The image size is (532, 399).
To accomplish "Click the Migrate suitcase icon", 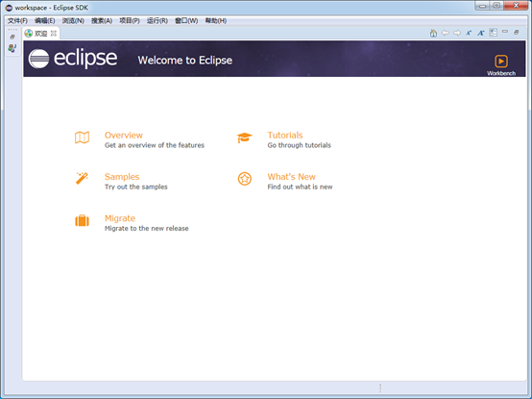I will click(x=83, y=220).
